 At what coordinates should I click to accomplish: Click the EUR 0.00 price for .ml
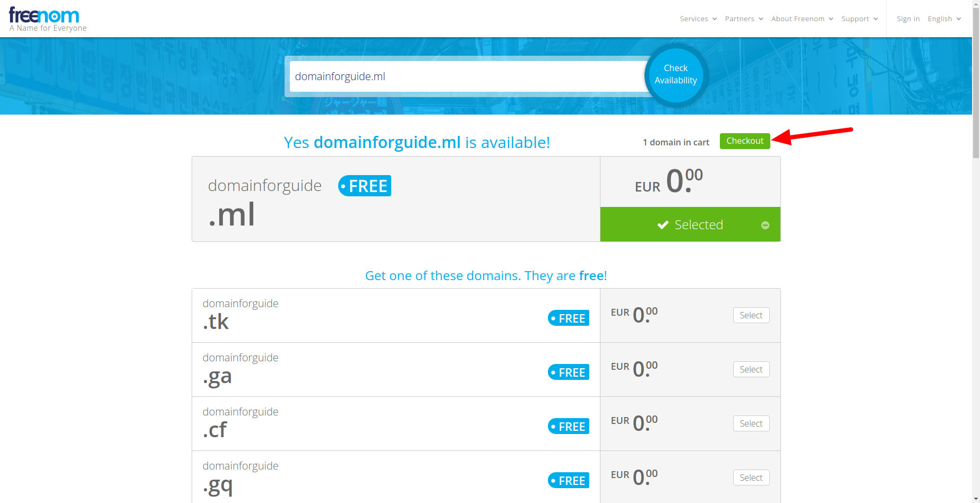coord(669,181)
